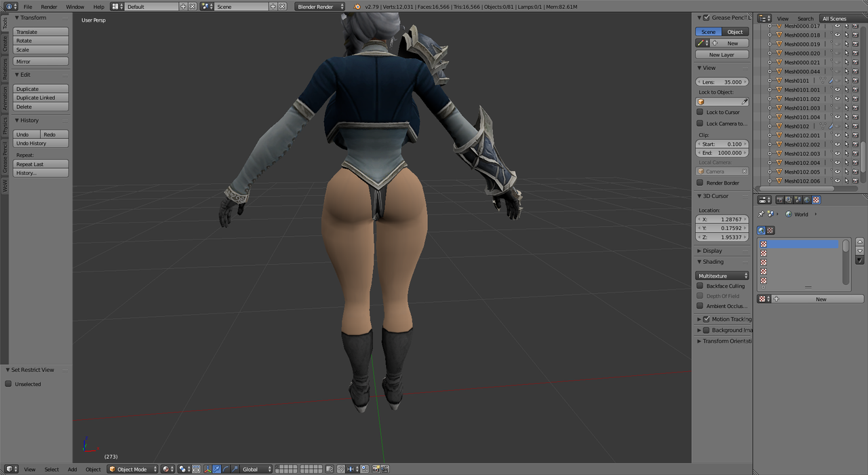Screen dimensions: 868x475
Task: Open the 3D view Select menu
Action: pyautogui.click(x=52, y=470)
